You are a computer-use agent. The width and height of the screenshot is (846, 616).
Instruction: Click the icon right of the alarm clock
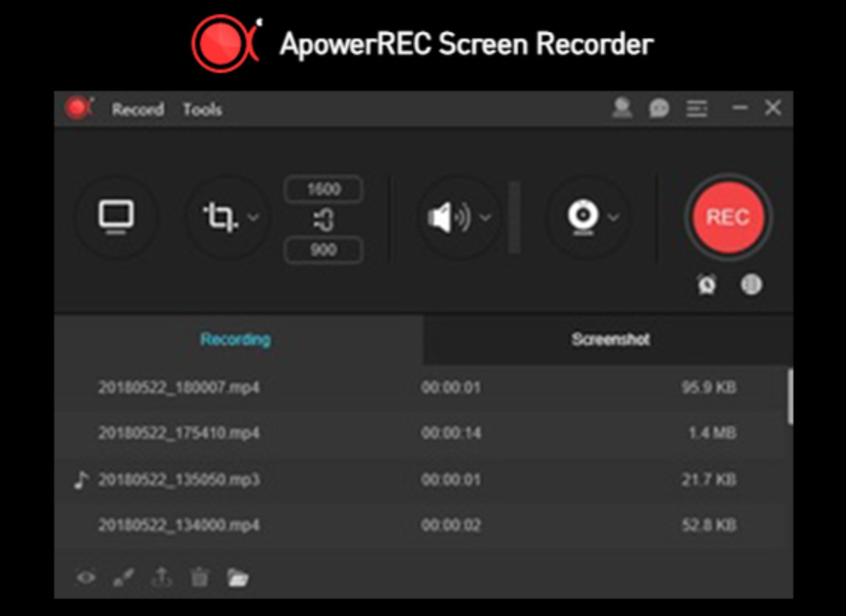point(751,284)
